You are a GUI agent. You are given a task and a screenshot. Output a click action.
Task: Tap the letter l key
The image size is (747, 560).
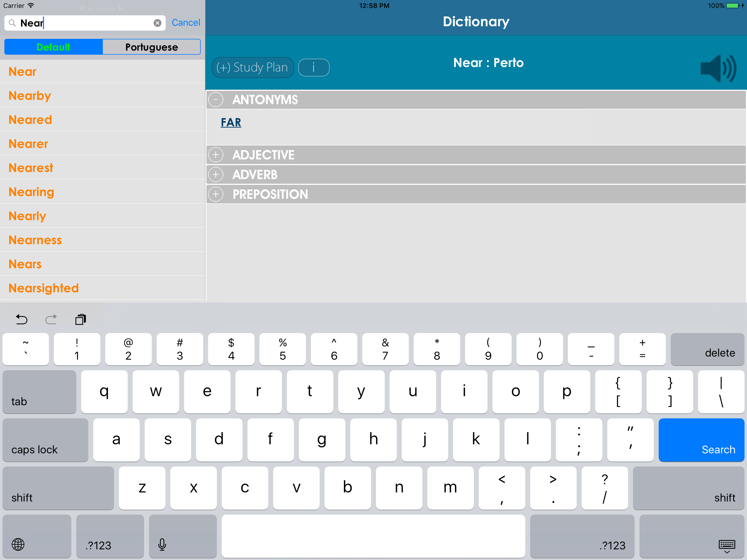(527, 440)
